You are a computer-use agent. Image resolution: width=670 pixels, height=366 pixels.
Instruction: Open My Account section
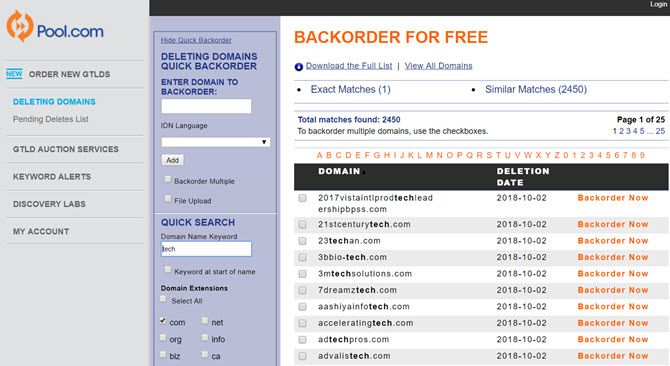[x=41, y=231]
